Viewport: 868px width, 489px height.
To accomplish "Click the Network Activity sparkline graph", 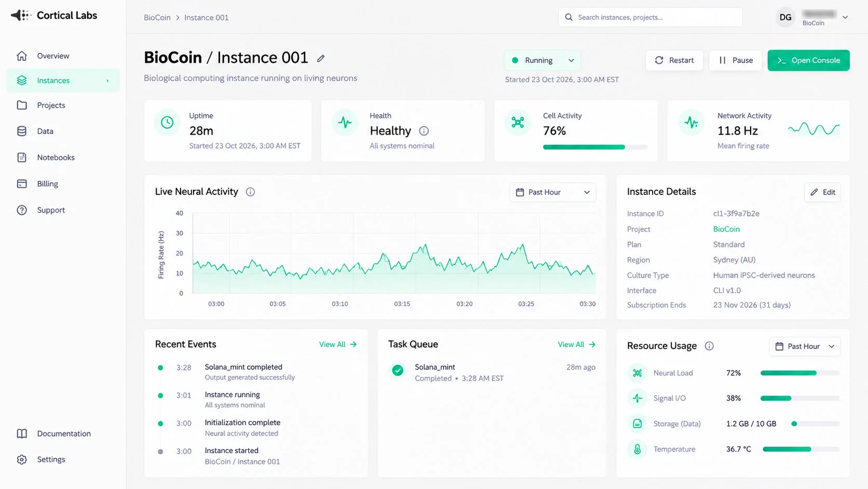I will pos(813,128).
